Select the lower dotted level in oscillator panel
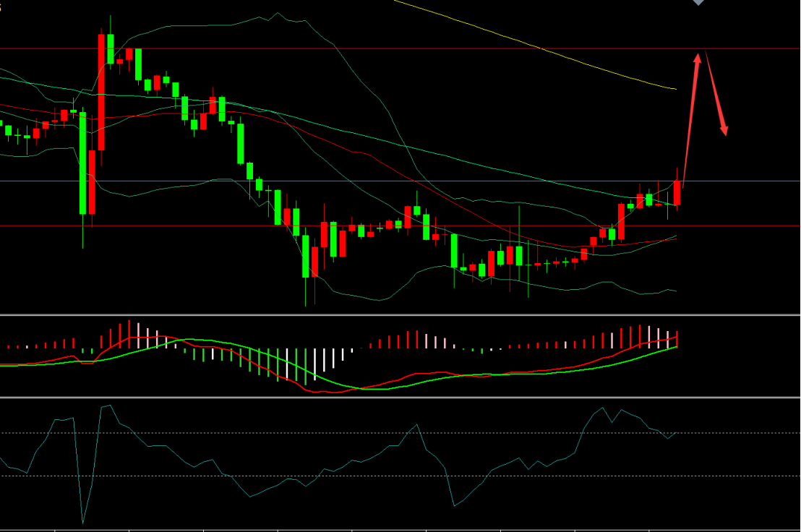 [x=400, y=476]
